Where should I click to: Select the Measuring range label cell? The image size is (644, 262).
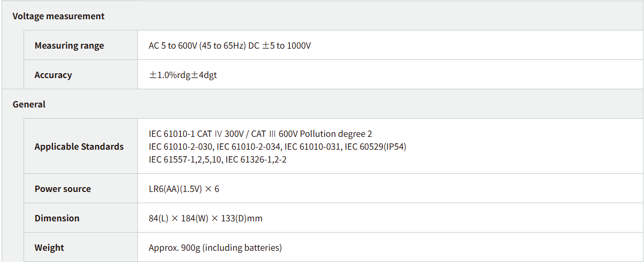pos(69,45)
